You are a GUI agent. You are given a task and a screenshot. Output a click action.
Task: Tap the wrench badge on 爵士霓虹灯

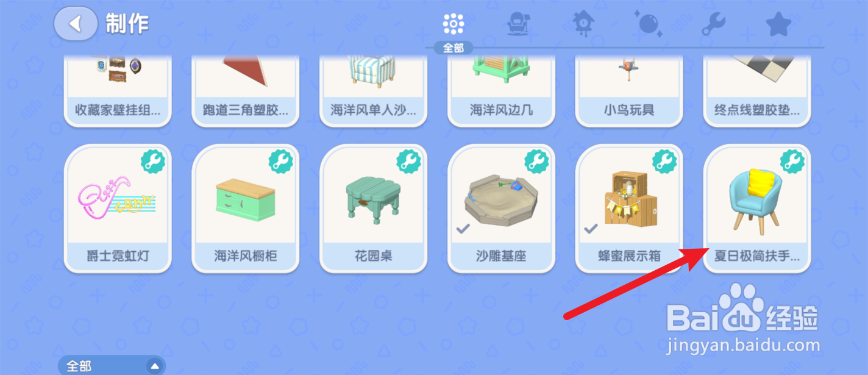pos(153,162)
